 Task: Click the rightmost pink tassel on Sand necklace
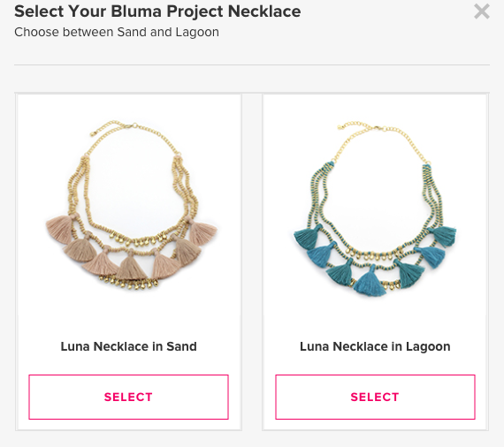pos(202,231)
